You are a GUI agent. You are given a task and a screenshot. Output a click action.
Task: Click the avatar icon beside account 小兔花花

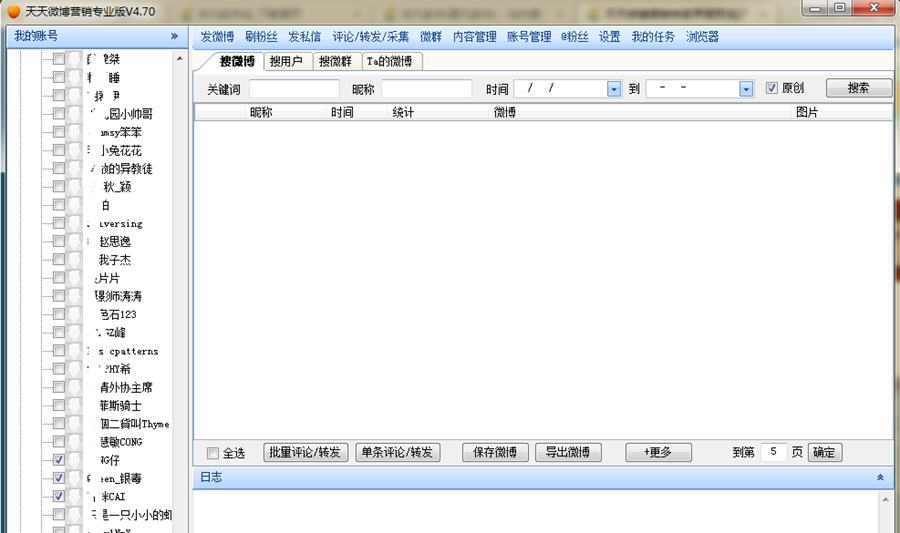pyautogui.click(x=76, y=151)
